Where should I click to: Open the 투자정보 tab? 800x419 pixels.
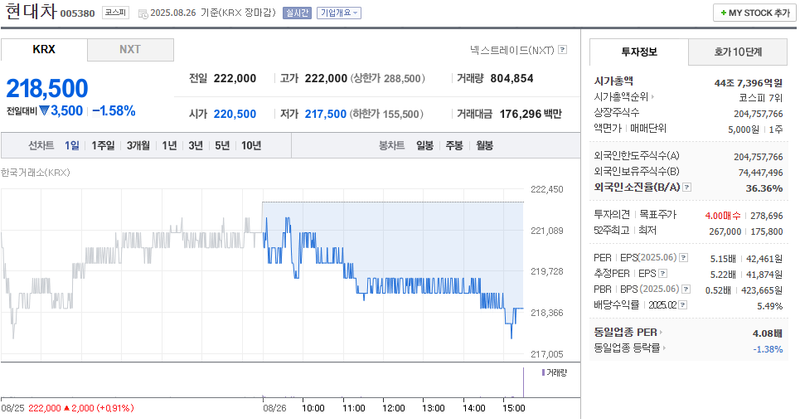point(639,52)
